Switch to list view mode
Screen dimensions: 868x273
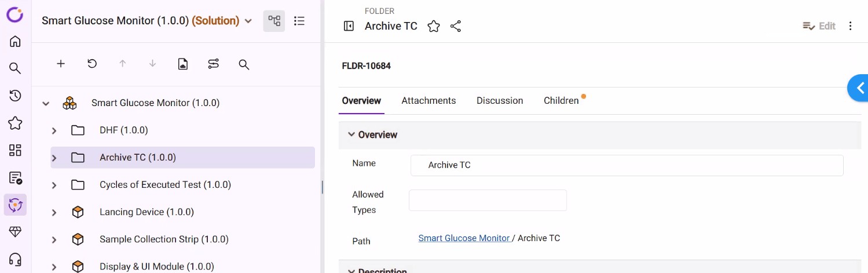(299, 21)
